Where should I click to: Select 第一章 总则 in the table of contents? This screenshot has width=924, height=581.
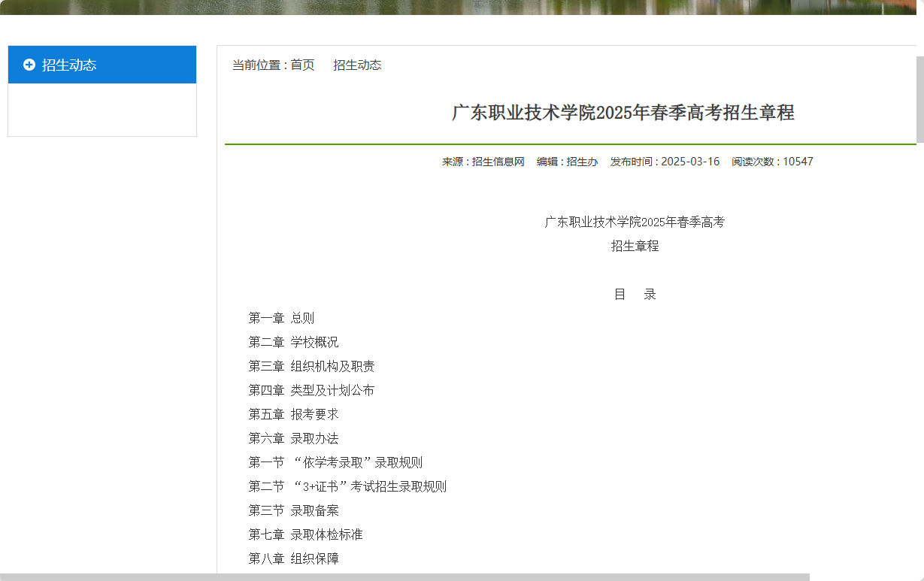coord(281,317)
